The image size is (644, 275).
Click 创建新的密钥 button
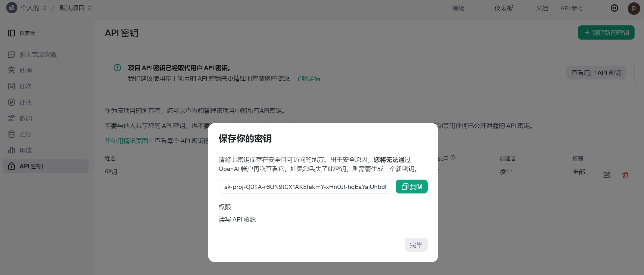pyautogui.click(x=606, y=32)
